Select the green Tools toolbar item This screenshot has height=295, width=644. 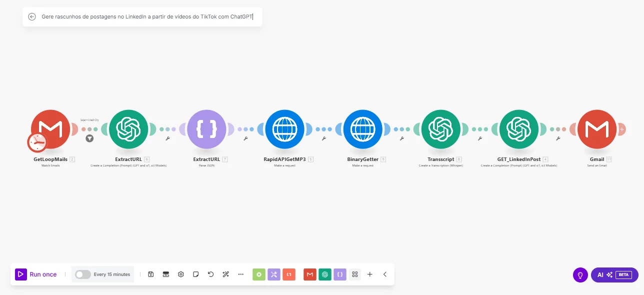pos(259,274)
